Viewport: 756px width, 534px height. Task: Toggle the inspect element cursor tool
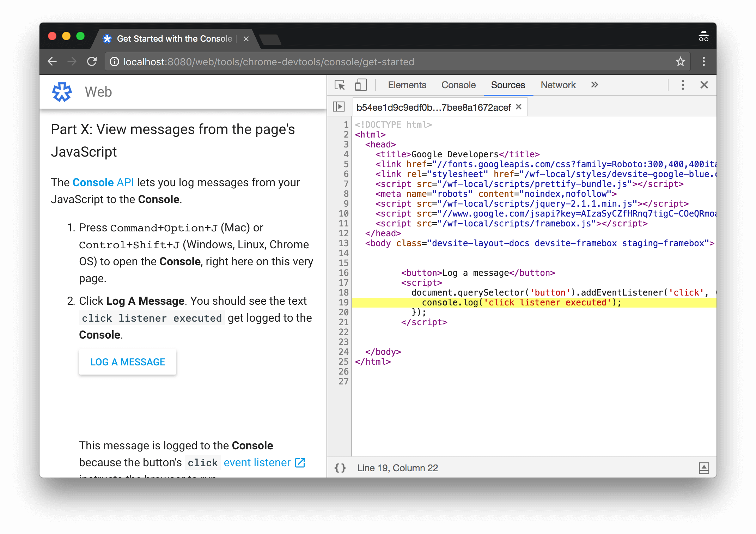(x=339, y=85)
